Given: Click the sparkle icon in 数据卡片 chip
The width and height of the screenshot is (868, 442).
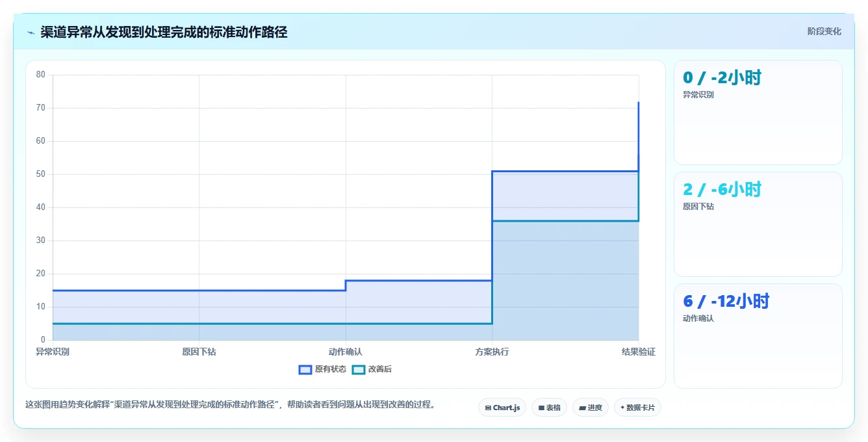Looking at the screenshot, I should point(622,408).
